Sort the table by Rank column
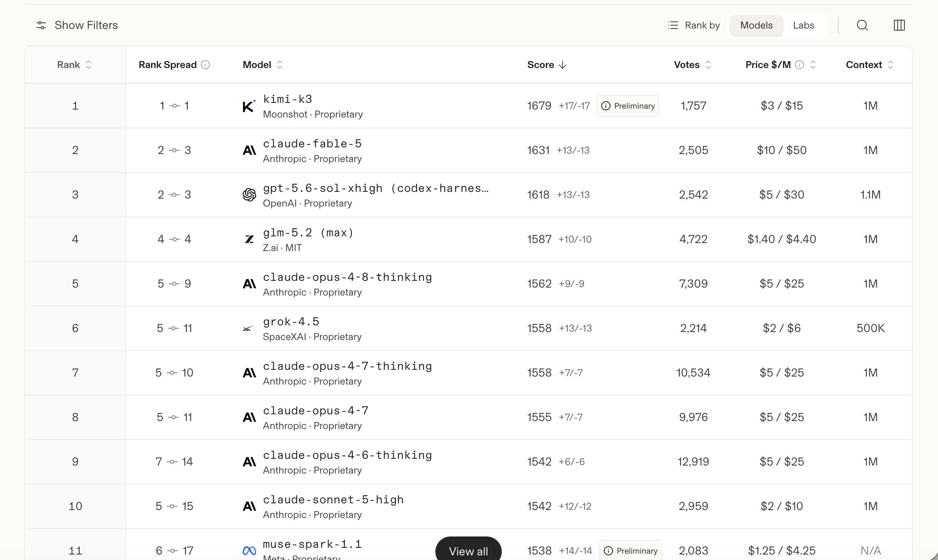Viewport: 938px width, 560px height. click(x=74, y=65)
